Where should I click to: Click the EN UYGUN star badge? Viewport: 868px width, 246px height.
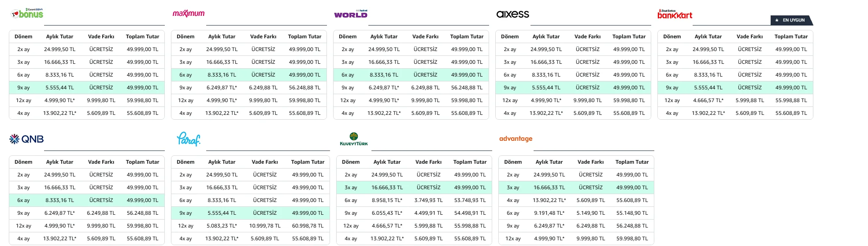pyautogui.click(x=792, y=20)
